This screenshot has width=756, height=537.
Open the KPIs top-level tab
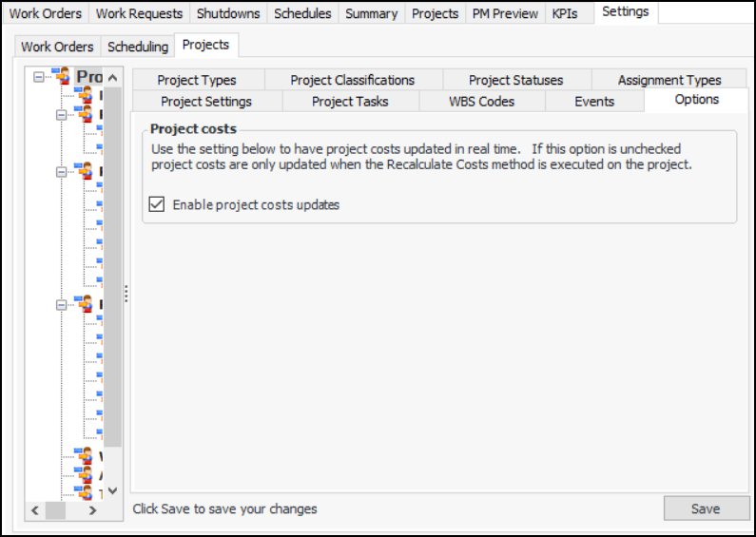click(565, 13)
